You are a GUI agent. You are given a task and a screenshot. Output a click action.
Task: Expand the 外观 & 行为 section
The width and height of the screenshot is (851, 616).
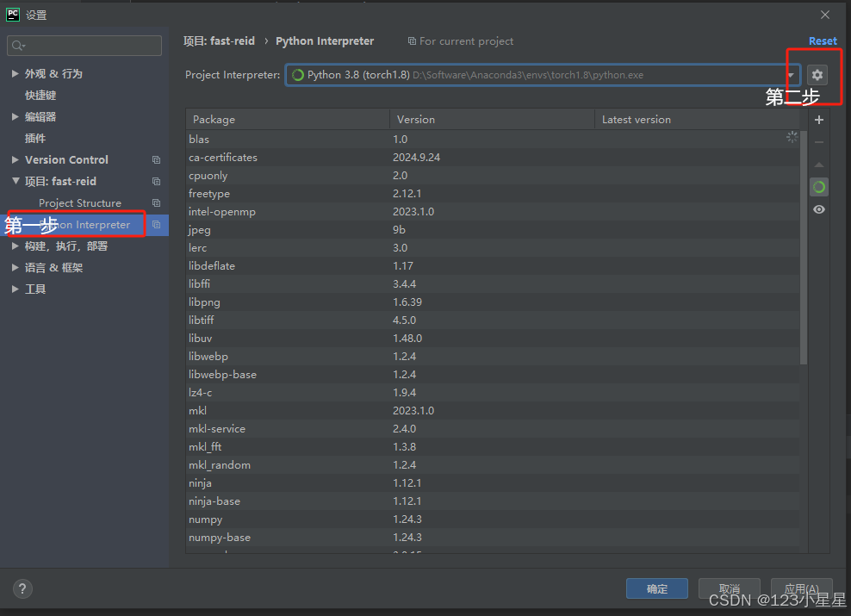(16, 74)
